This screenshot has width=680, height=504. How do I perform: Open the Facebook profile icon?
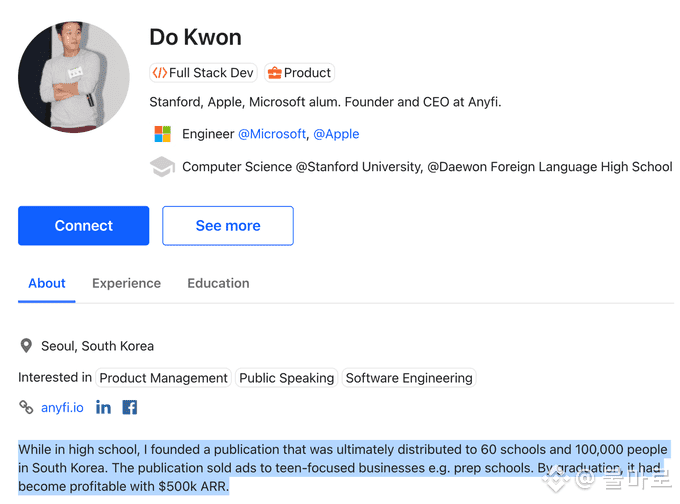tap(130, 407)
